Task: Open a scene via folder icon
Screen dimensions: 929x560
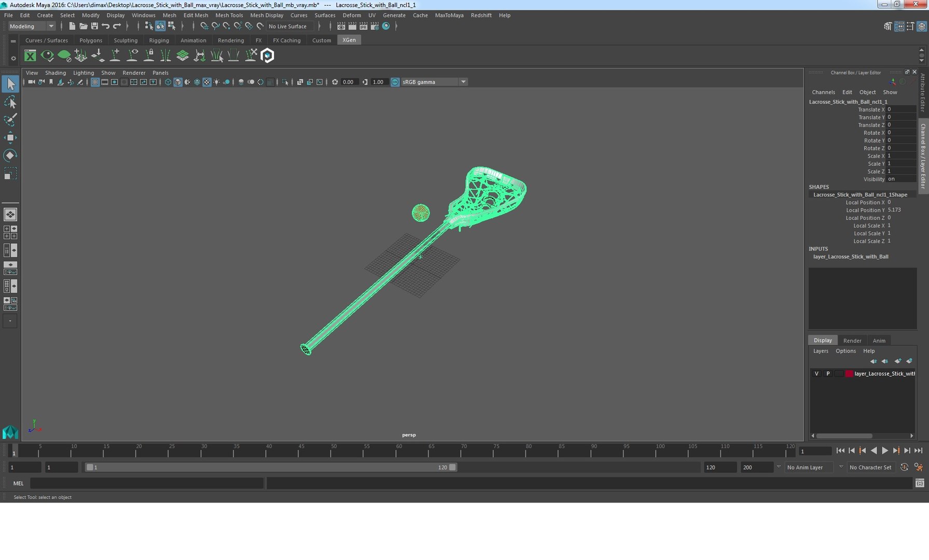Action: tap(83, 26)
